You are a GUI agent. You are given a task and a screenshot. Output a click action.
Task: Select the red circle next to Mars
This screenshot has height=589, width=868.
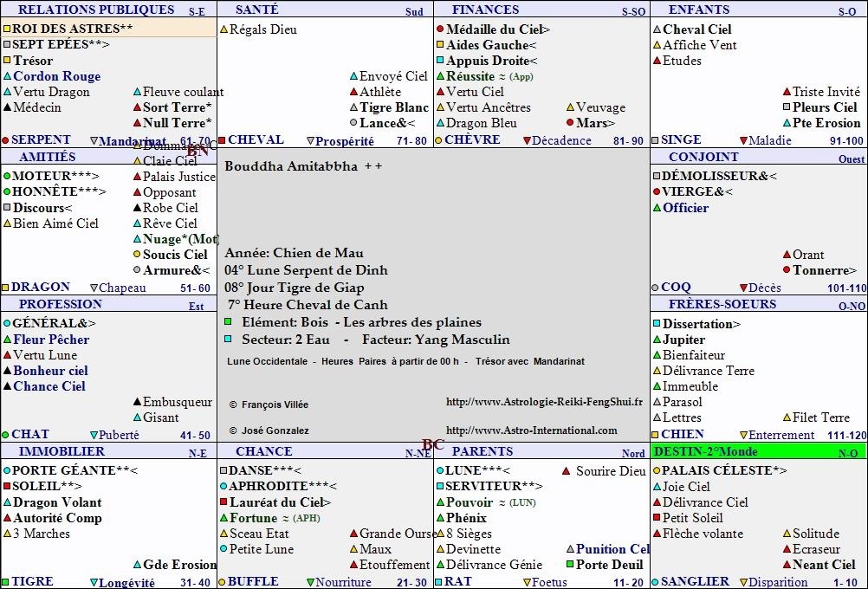point(570,124)
